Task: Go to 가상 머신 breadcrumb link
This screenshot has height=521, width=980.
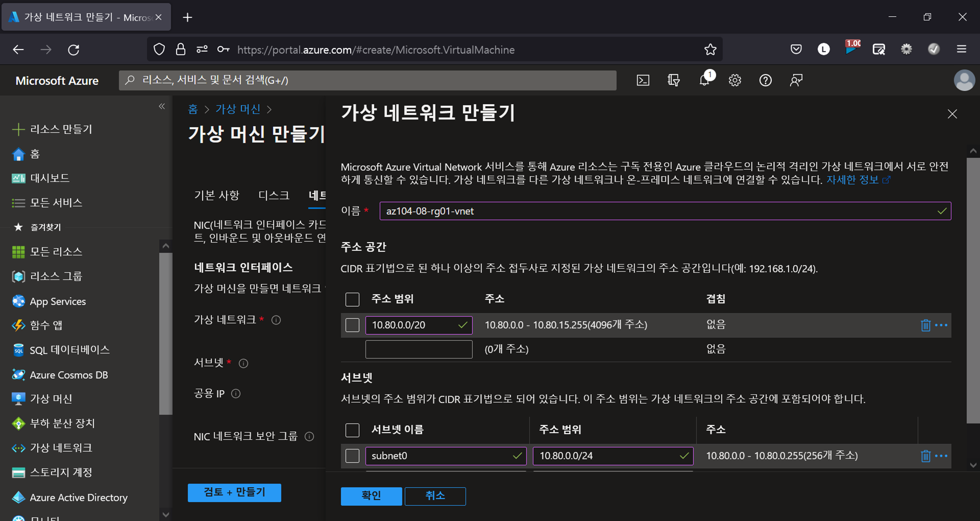Action: pos(238,109)
